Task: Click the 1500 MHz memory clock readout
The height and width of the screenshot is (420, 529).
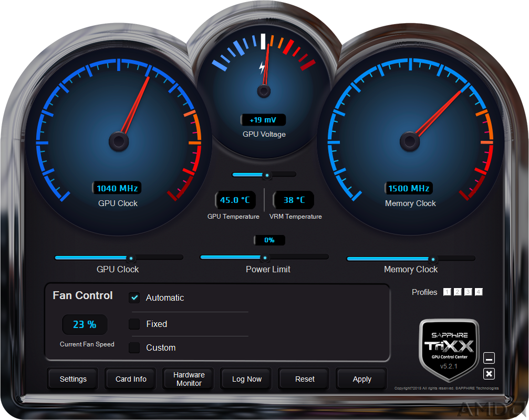Action: tap(409, 188)
